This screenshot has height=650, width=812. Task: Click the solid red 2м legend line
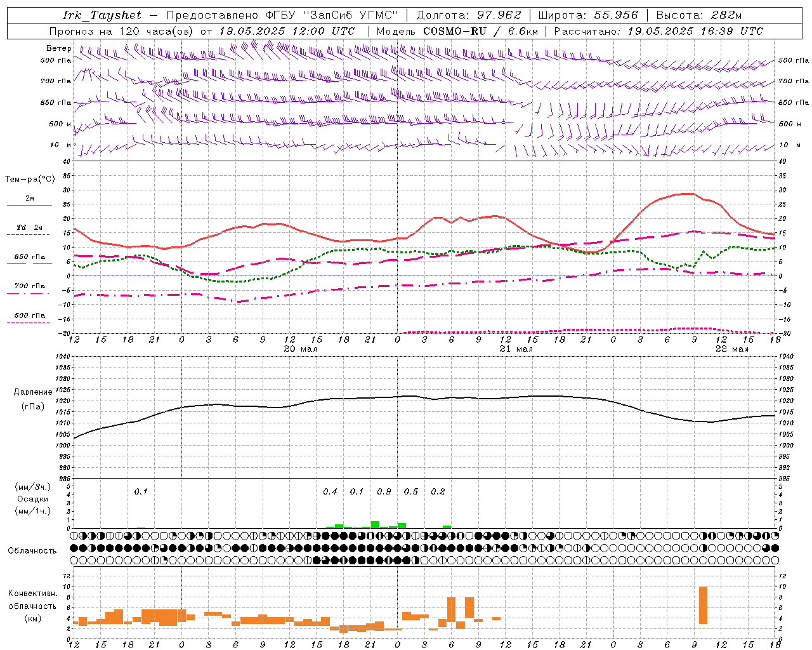pos(29,206)
